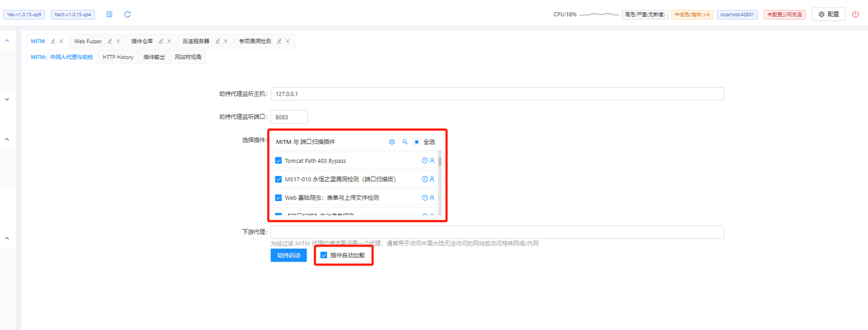This screenshot has width=868, height=330.
Task: Click the author icon of the MS17-010 plugin
Action: click(x=432, y=179)
